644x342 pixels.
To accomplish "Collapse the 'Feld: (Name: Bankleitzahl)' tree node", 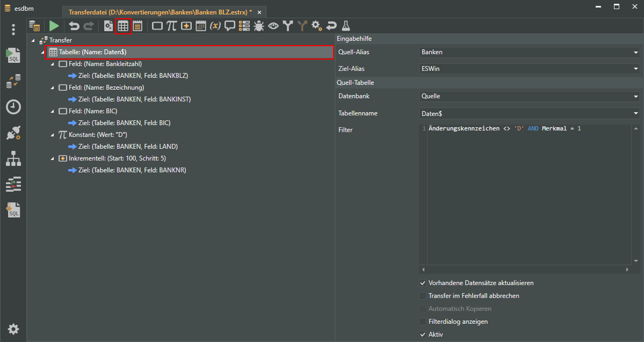I will [x=53, y=64].
